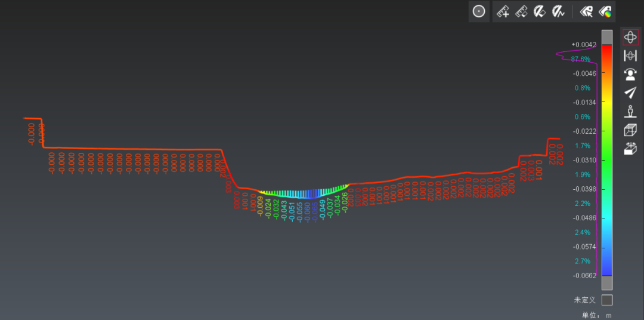This screenshot has height=320, width=644.
Task: Click the -0.060 deviation label
Action: (307, 211)
